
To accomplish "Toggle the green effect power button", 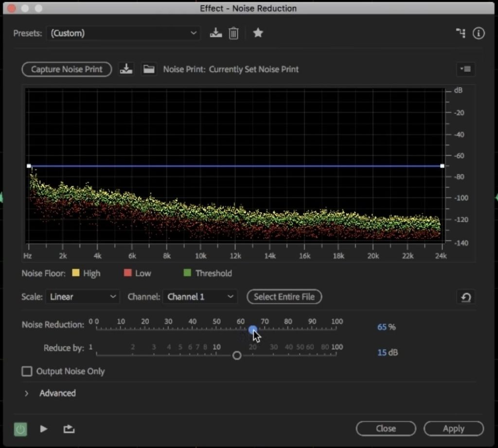I will [20, 429].
